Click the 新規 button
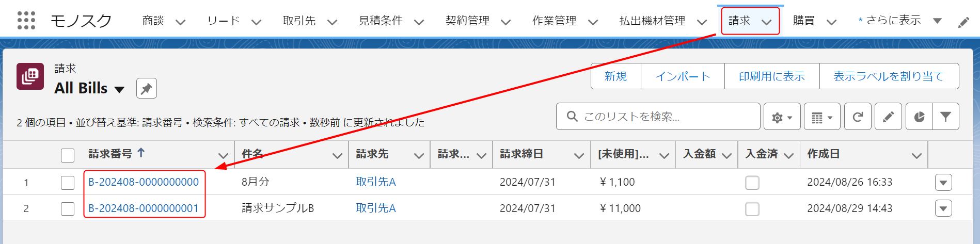Viewport: 980px width, 244px height. 615,76
